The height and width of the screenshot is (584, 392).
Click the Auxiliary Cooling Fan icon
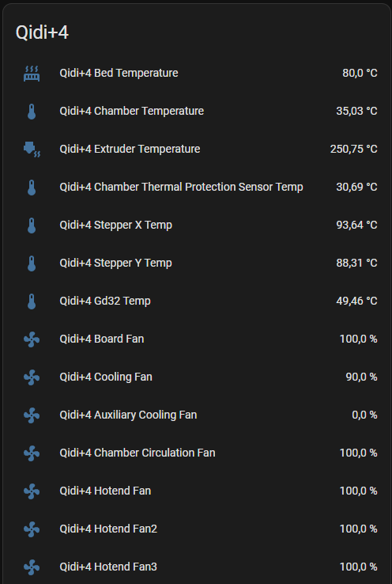tap(32, 415)
